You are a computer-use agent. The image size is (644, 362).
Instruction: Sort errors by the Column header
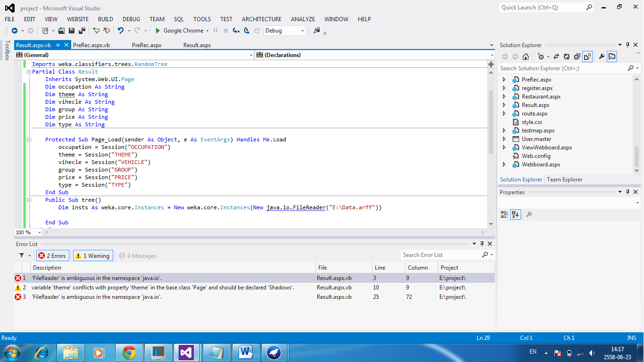click(421, 267)
